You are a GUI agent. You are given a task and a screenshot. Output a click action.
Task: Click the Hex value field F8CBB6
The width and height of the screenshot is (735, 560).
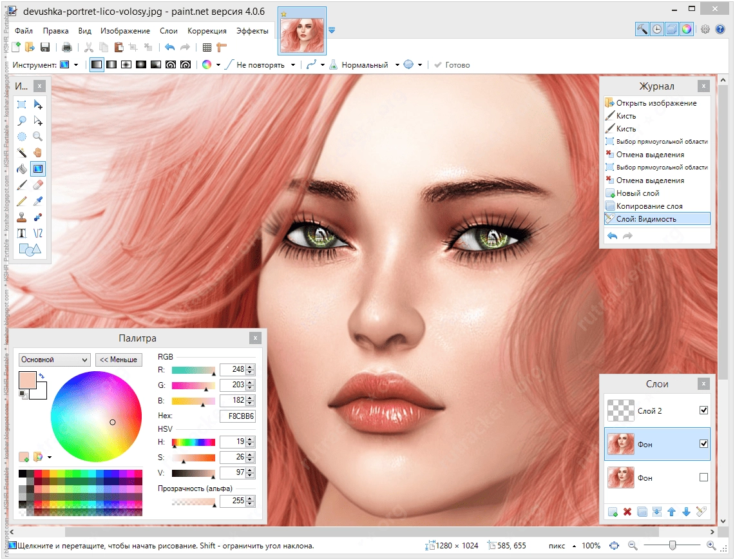coord(238,416)
